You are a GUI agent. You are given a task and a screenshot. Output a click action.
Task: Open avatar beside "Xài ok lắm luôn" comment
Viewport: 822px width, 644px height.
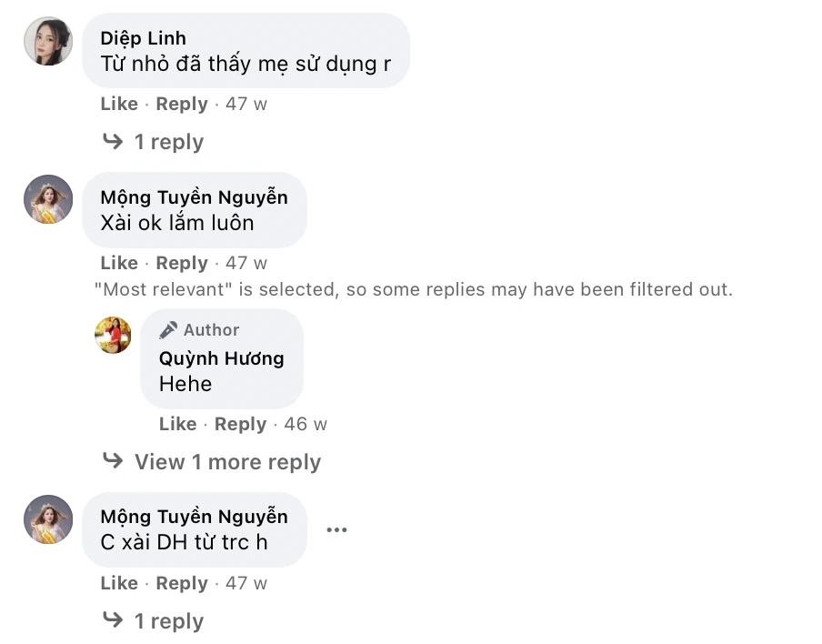(x=48, y=199)
